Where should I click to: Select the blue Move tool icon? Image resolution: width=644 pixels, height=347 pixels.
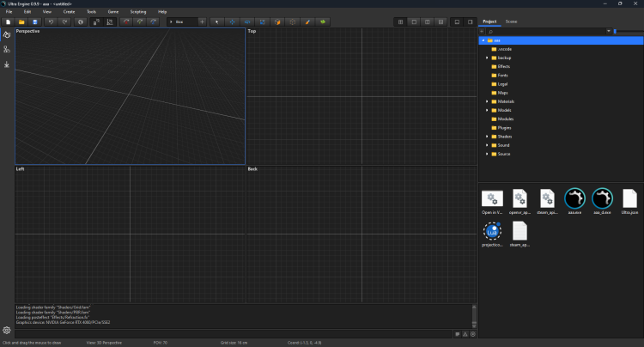click(x=232, y=21)
